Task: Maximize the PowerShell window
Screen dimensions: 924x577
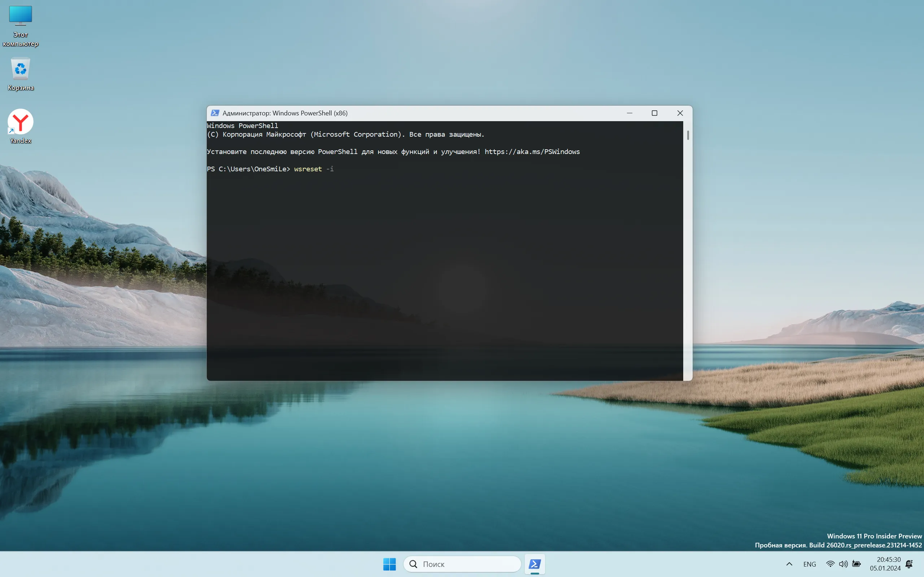Action: click(x=654, y=113)
